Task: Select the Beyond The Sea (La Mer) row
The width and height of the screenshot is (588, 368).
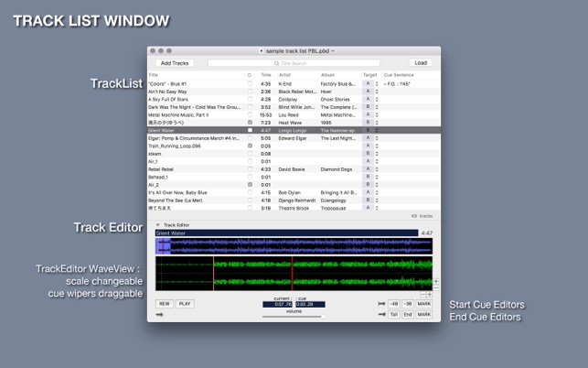Action: point(294,200)
